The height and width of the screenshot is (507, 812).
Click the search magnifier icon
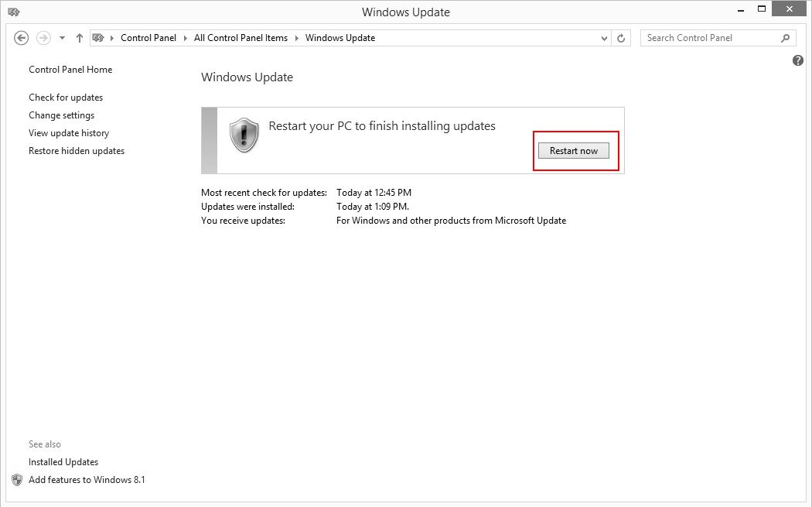[x=785, y=38]
